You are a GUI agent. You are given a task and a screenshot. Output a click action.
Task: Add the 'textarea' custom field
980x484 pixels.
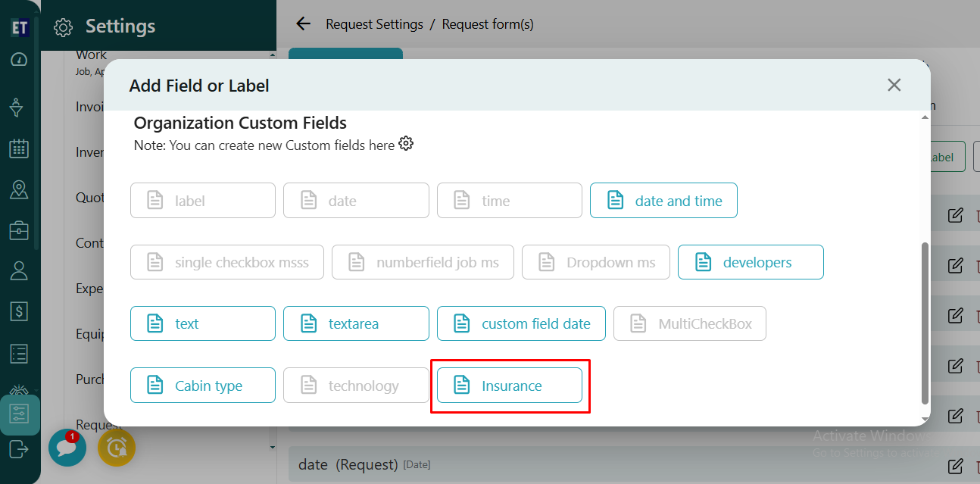tap(355, 323)
